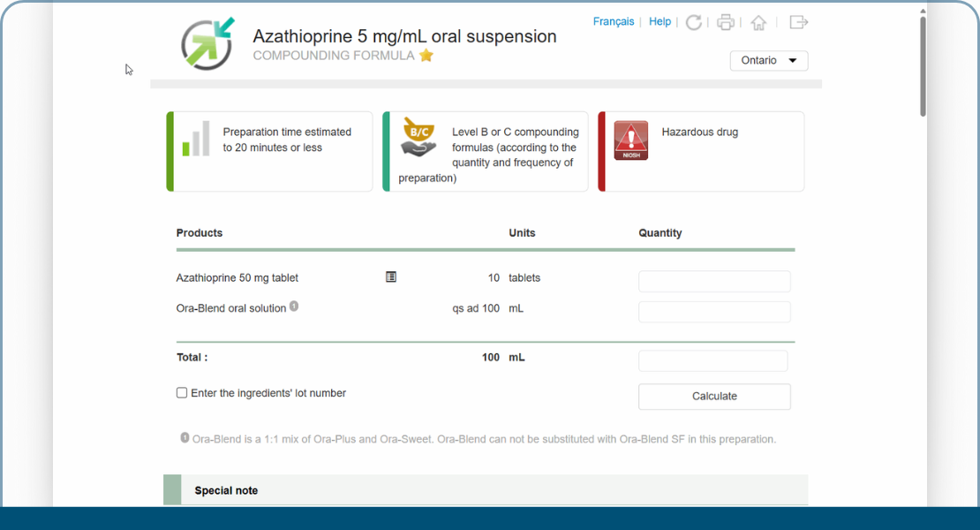
Task: Go to the home page icon
Action: click(758, 22)
